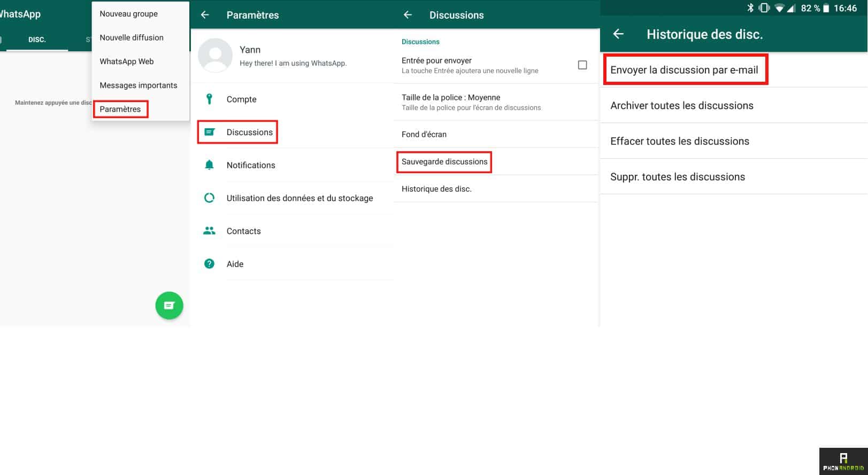Choose Effacer toutes les discussions
This screenshot has height=475, width=868.
tap(734, 141)
